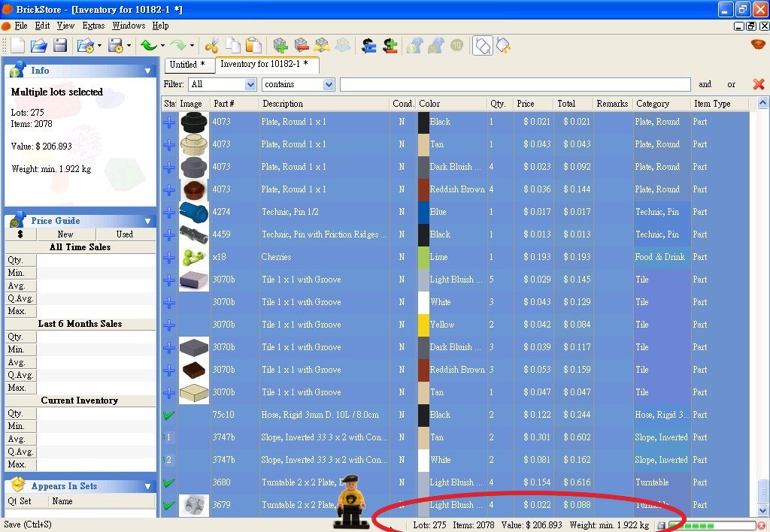The width and height of the screenshot is (770, 532).
Task: Click the price increase/decrease dollar icon
Action: (x=390, y=46)
